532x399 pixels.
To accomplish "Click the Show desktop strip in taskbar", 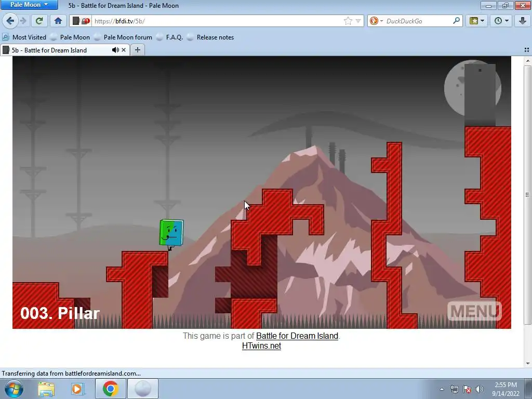I will (x=528, y=389).
